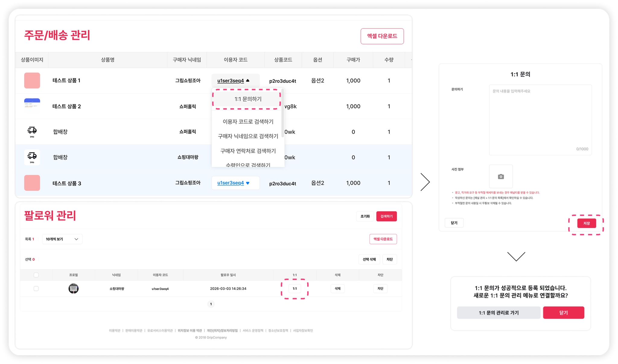The width and height of the screenshot is (618, 364).
Task: Click 쇼핑대마왕 follower profile picture
Action: (73, 289)
